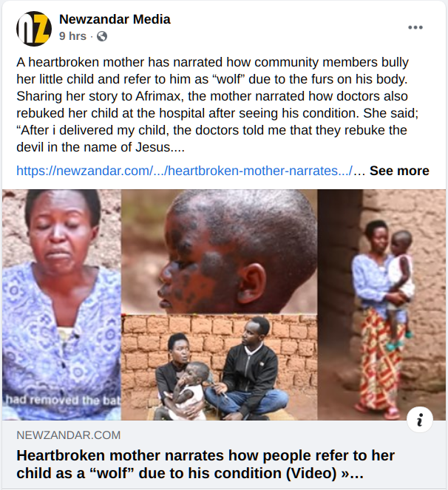The width and height of the screenshot is (448, 490).
Task: Open the photo of the interview by the brick wall
Action: click(x=219, y=367)
